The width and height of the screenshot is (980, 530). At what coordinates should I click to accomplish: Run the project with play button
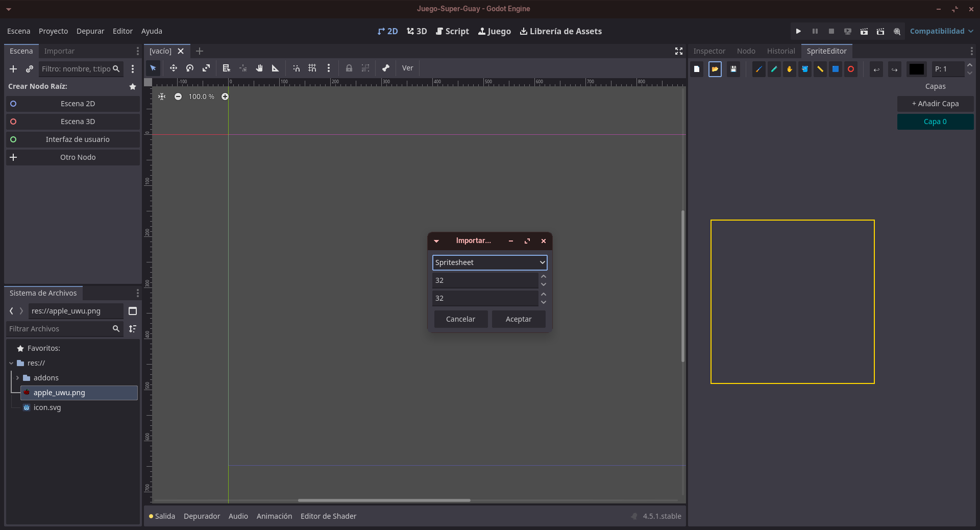point(798,31)
